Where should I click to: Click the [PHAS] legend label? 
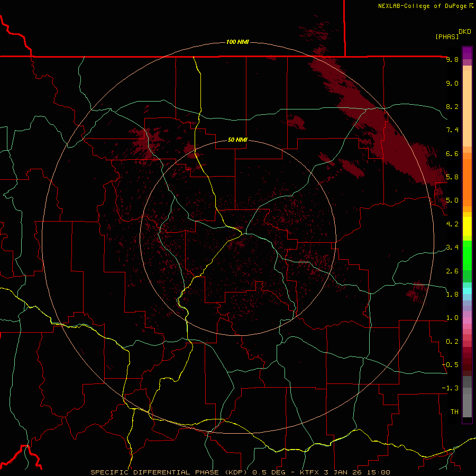point(447,36)
